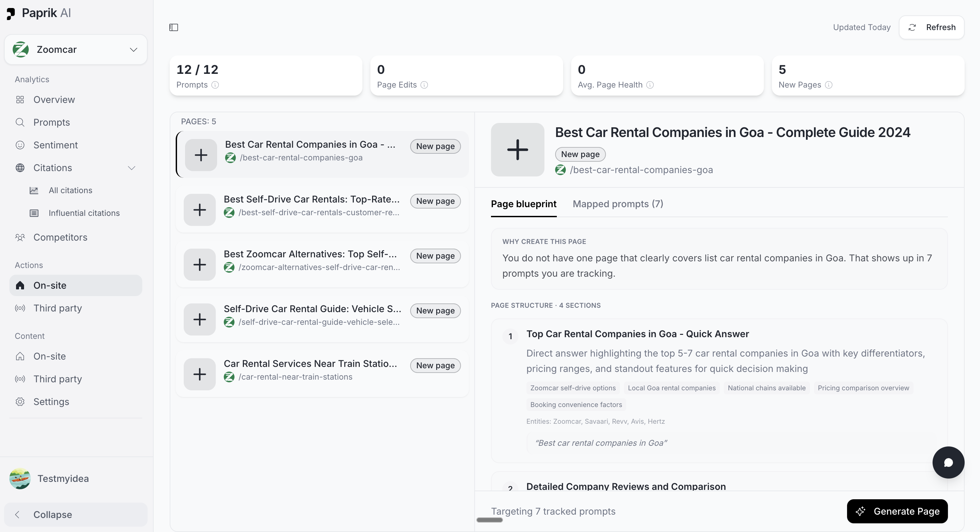Open the Prompts analytics page
Viewport: 980px width, 532px height.
pos(76,123)
